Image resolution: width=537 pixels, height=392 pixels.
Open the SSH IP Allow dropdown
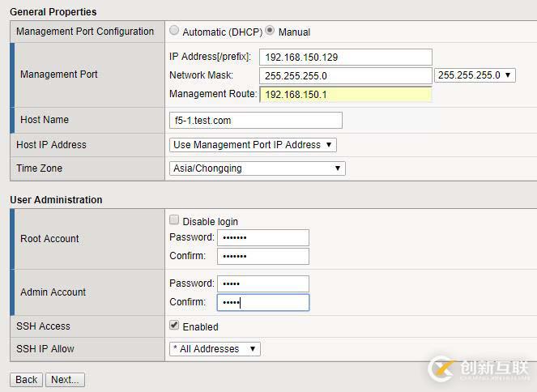click(215, 349)
